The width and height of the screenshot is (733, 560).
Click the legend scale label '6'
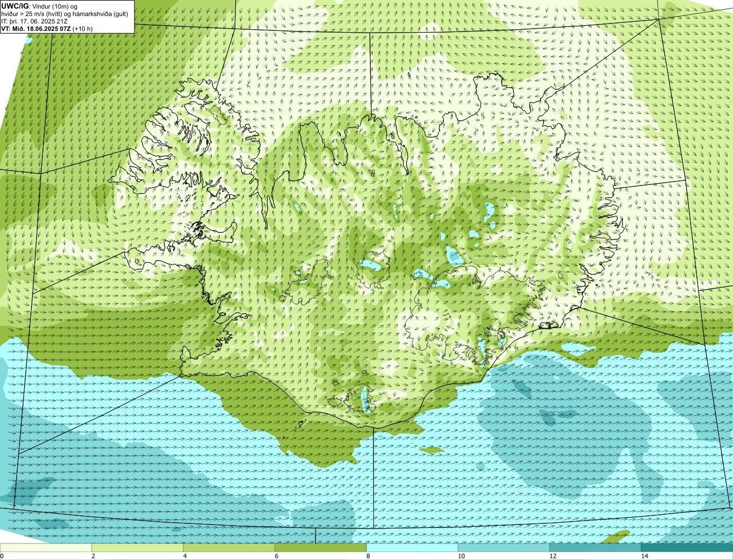click(276, 556)
